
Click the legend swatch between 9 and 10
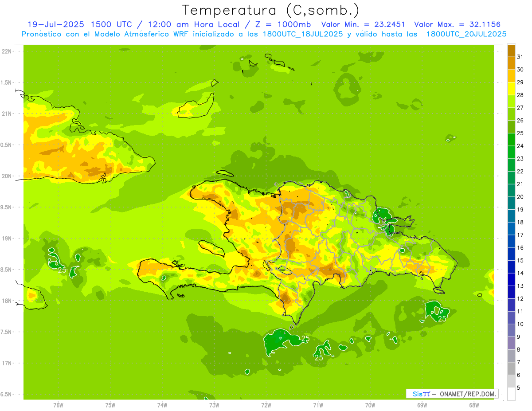coord(511,331)
